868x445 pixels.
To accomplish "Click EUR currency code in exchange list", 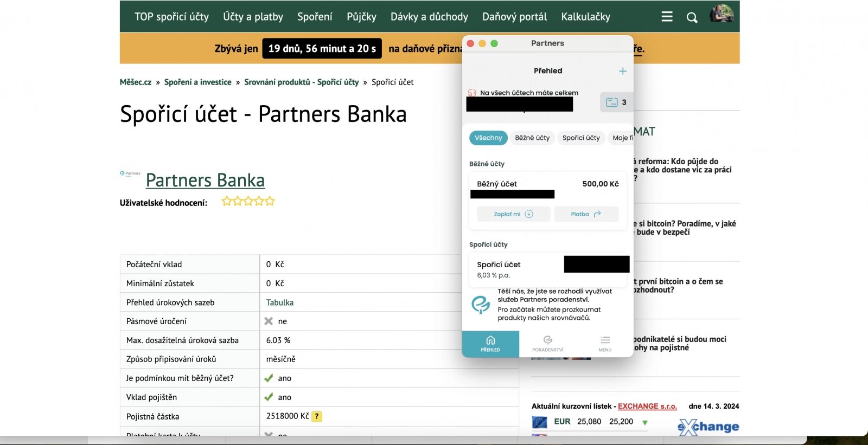I will (562, 422).
